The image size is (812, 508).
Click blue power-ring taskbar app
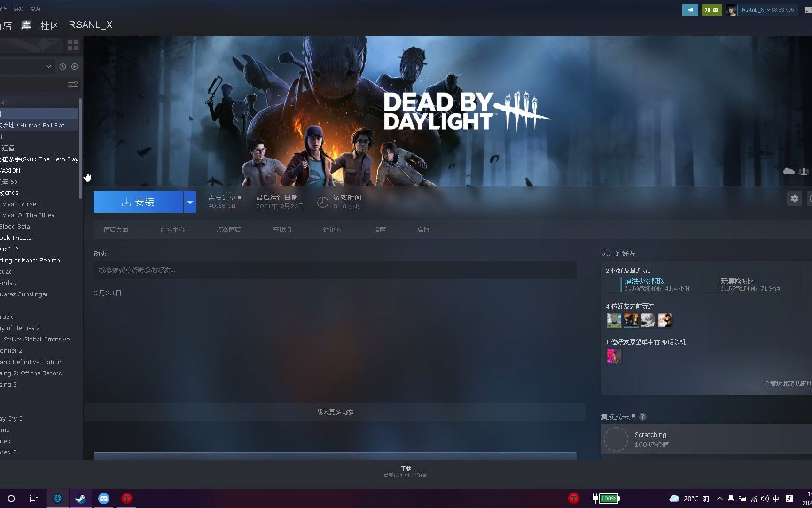click(58, 499)
